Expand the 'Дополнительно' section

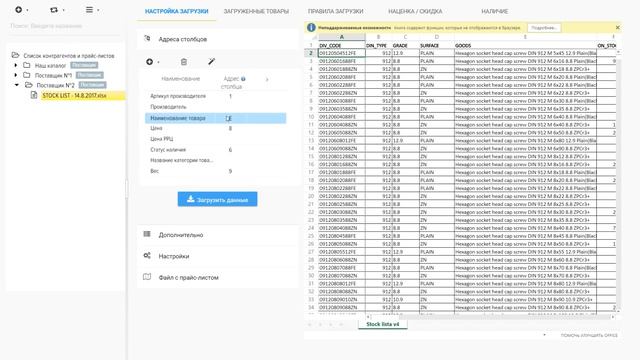click(218, 235)
